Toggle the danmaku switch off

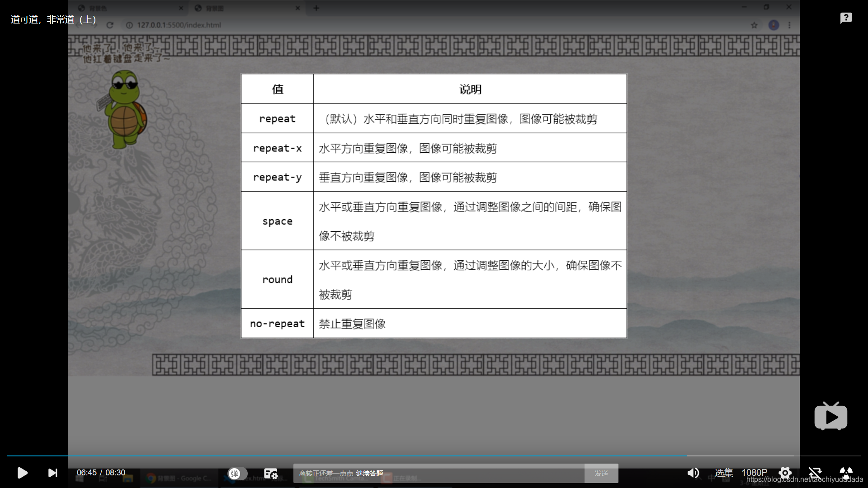(237, 473)
